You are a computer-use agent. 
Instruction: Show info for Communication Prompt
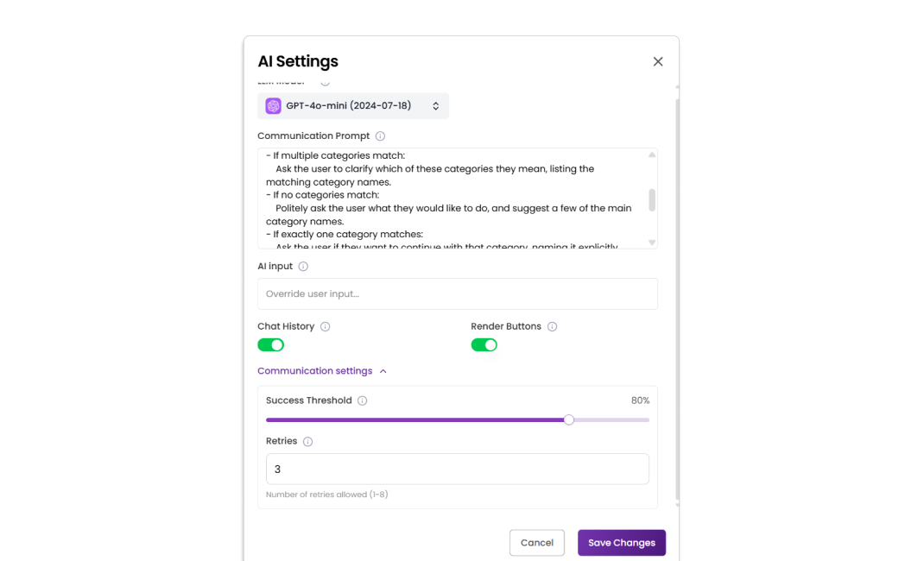pyautogui.click(x=380, y=136)
